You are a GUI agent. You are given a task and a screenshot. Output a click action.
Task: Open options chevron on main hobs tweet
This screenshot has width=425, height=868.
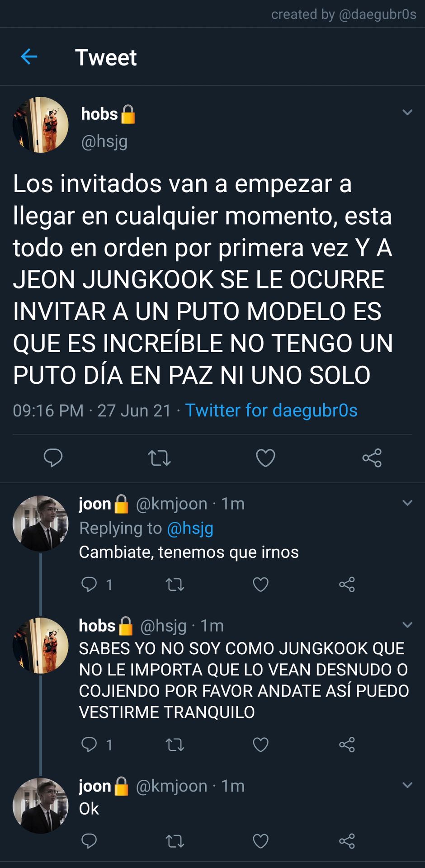[407, 112]
